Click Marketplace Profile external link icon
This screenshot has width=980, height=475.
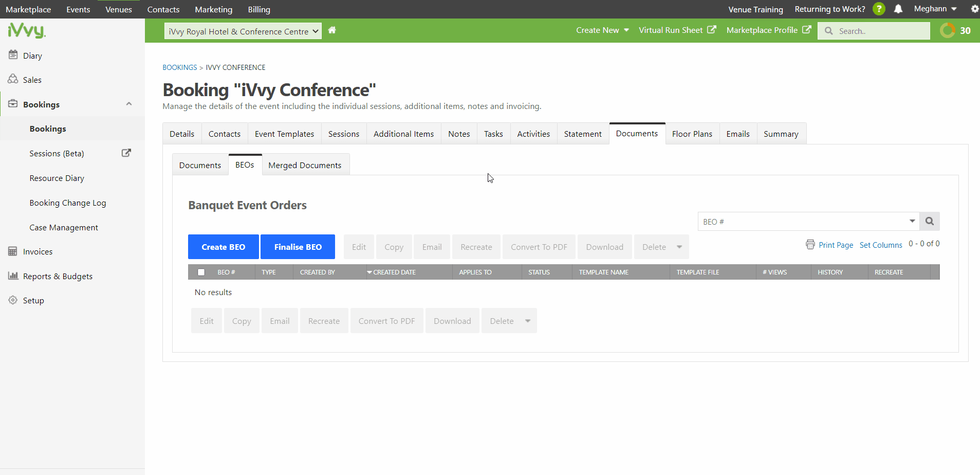coord(807,30)
